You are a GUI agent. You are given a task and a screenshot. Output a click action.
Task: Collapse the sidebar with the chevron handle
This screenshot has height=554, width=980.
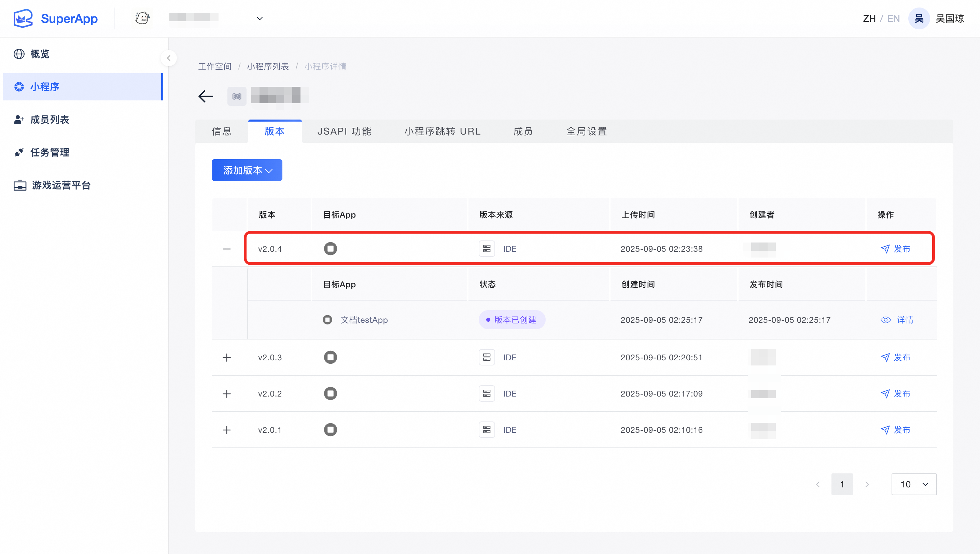169,58
